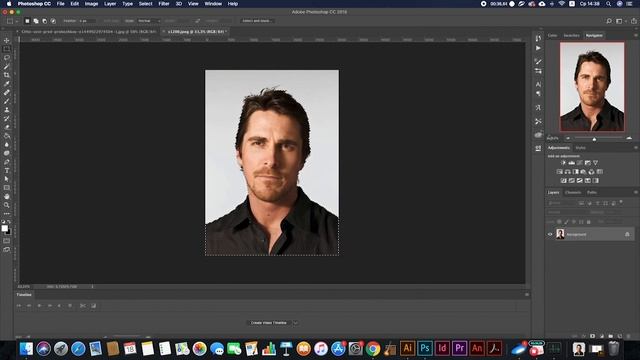640x360 pixels.
Task: Open the Select menu
Action: [145, 4]
